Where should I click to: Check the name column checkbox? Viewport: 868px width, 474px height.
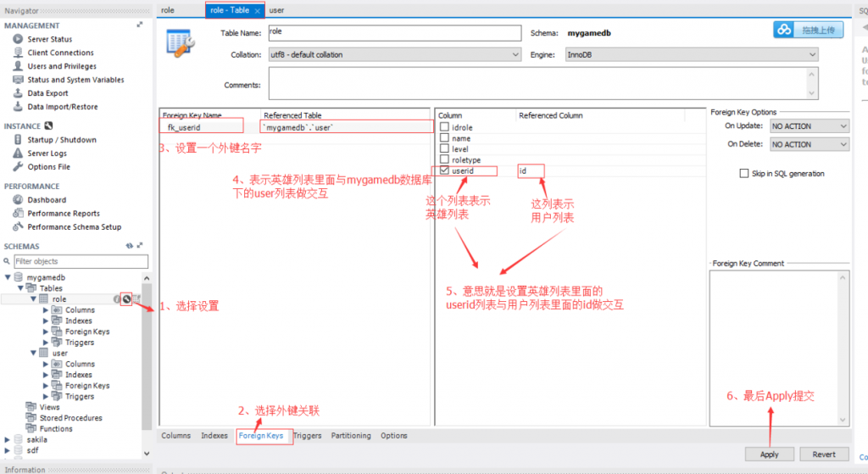(444, 138)
